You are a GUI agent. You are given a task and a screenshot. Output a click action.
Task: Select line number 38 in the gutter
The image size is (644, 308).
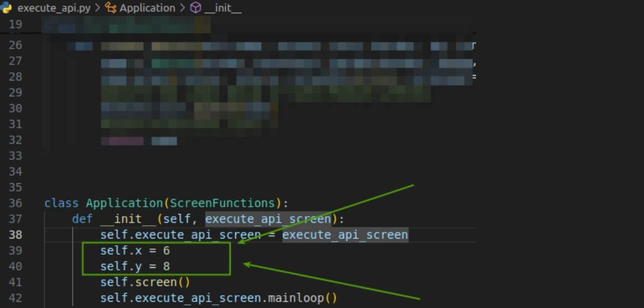tap(15, 235)
